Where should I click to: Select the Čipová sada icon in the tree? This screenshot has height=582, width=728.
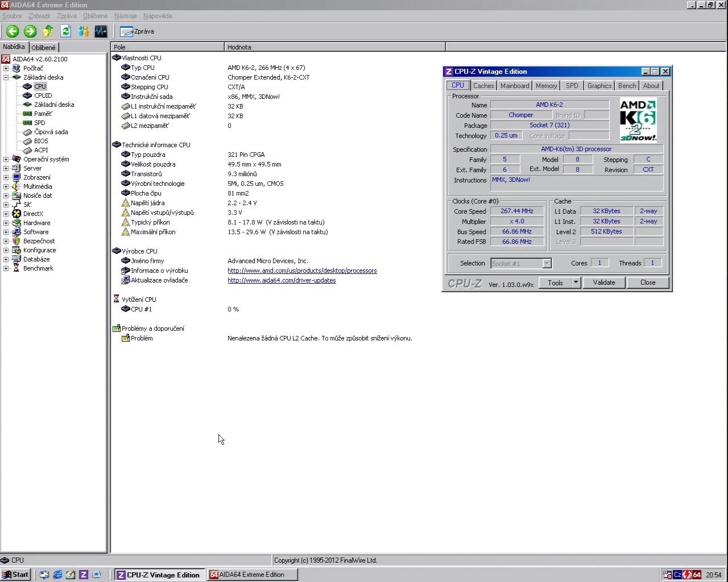pyautogui.click(x=27, y=132)
